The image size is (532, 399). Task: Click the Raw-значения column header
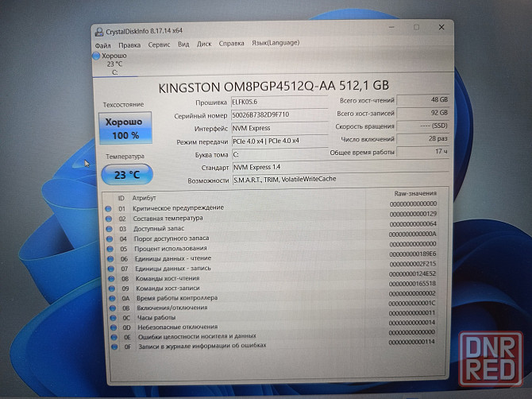[x=415, y=193]
